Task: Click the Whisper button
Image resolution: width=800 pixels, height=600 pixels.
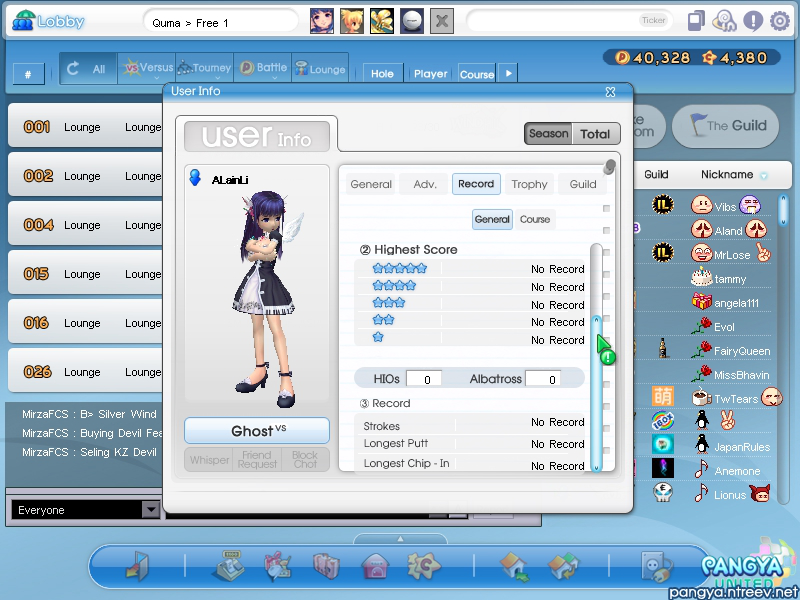Action: (209, 460)
